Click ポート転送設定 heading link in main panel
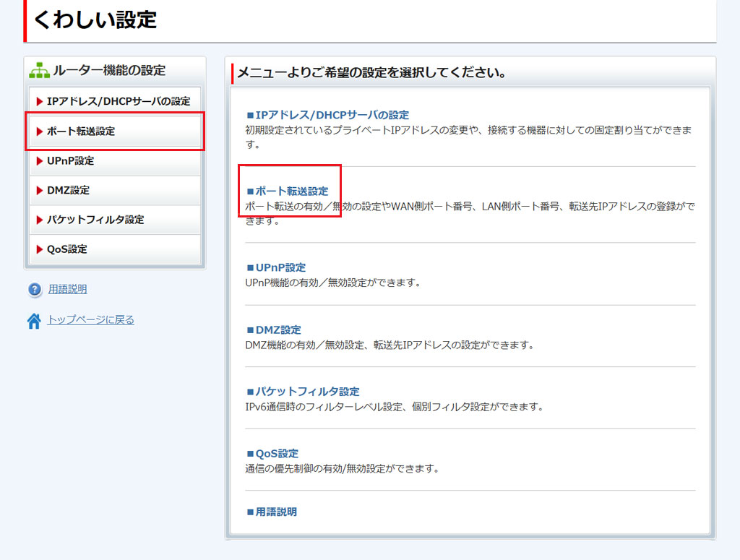The image size is (740, 560). 291,191
